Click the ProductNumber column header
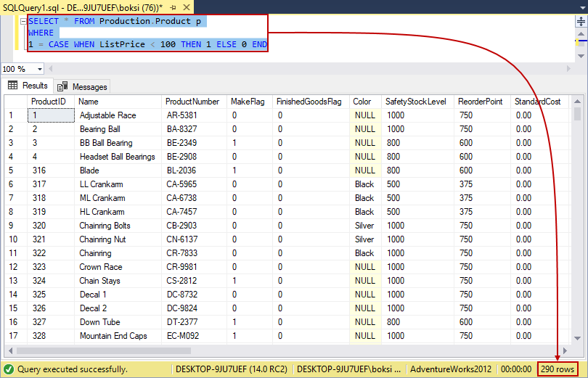Viewport: 588px width, 378px height. coord(192,102)
